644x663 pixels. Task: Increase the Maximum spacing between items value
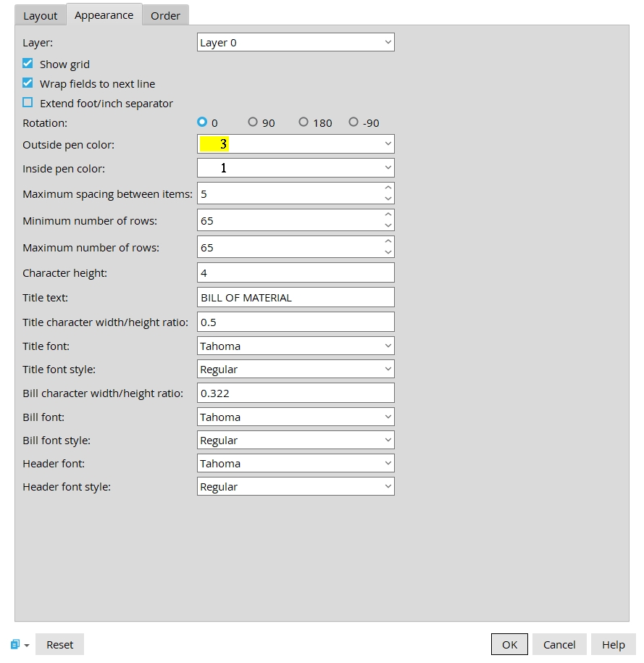tap(388, 189)
